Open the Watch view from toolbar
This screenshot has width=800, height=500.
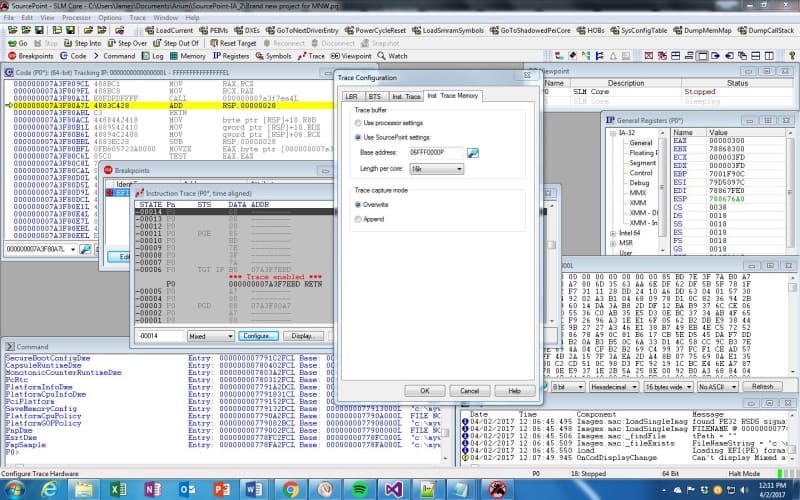[392, 56]
